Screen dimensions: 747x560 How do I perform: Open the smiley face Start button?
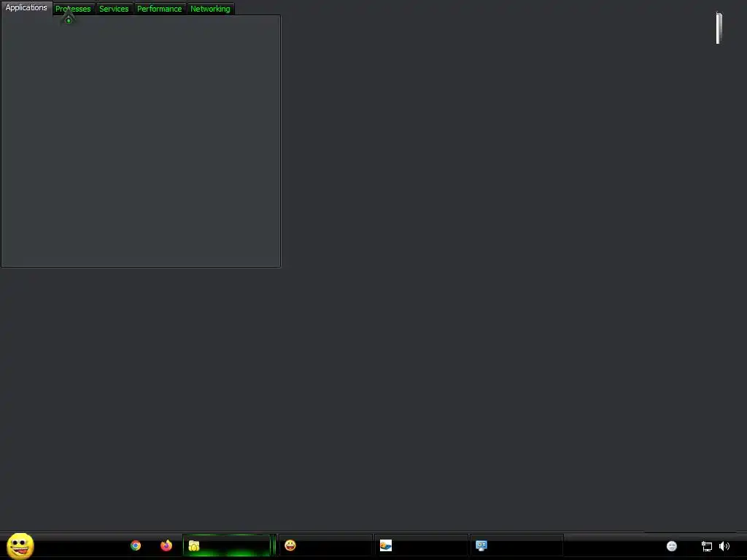tap(20, 545)
